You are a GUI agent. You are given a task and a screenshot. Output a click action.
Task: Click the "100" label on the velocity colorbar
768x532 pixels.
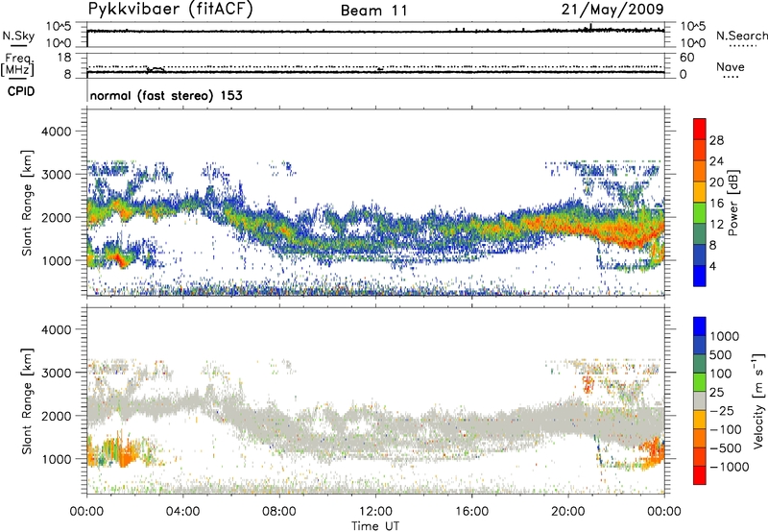point(721,374)
